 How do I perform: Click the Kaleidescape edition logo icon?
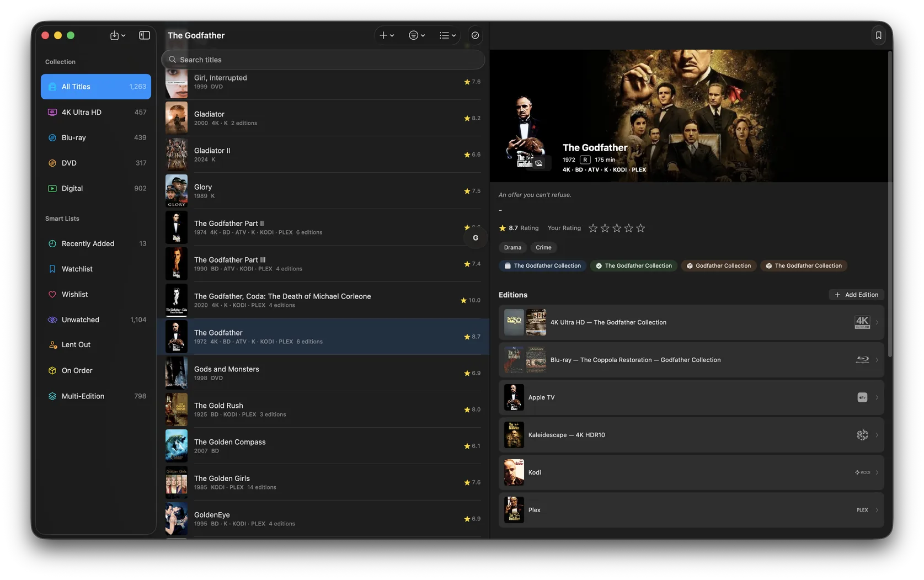[x=862, y=435]
